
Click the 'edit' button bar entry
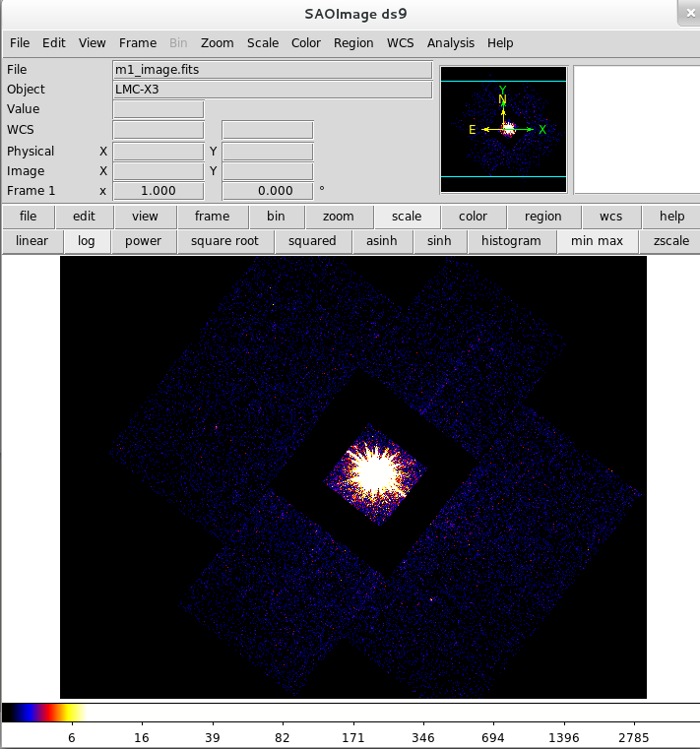(x=84, y=217)
